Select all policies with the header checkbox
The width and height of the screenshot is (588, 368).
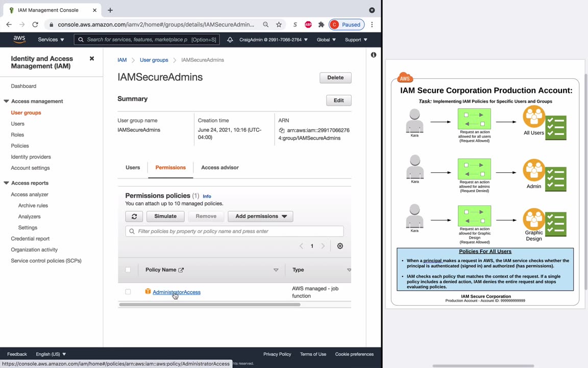128,270
